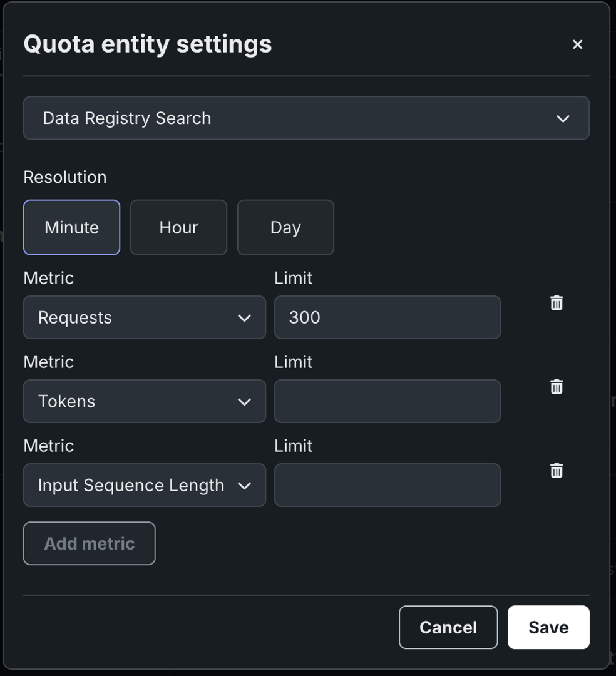Select the Minute resolution
This screenshot has height=676, width=616.
pyautogui.click(x=71, y=227)
